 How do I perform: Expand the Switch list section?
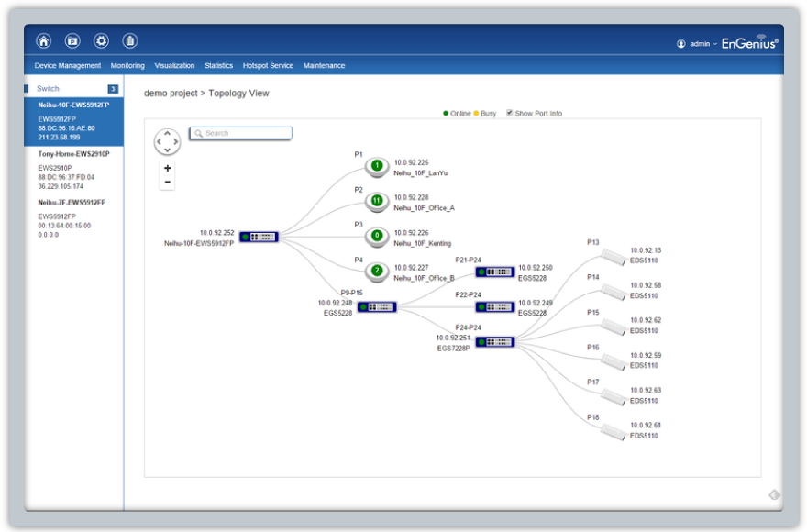(x=73, y=89)
